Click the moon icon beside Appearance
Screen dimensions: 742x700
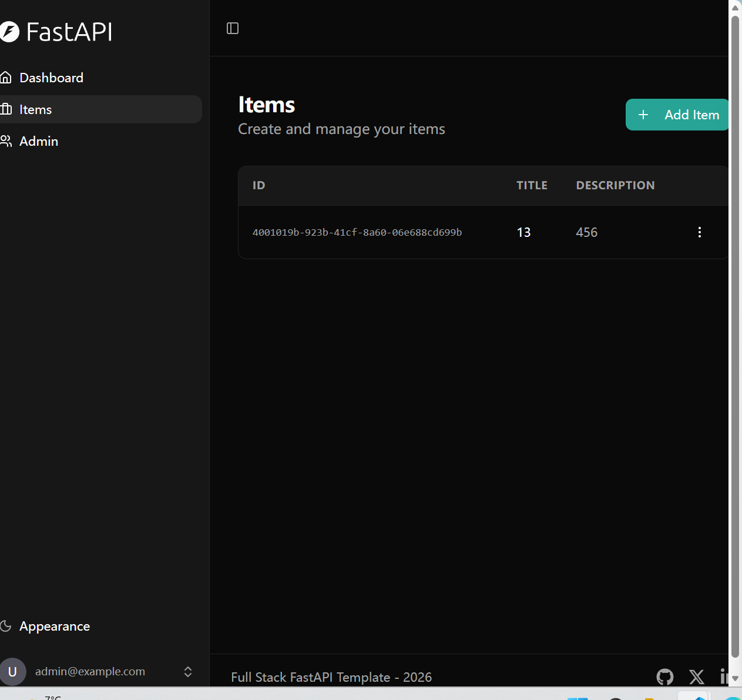pos(6,626)
